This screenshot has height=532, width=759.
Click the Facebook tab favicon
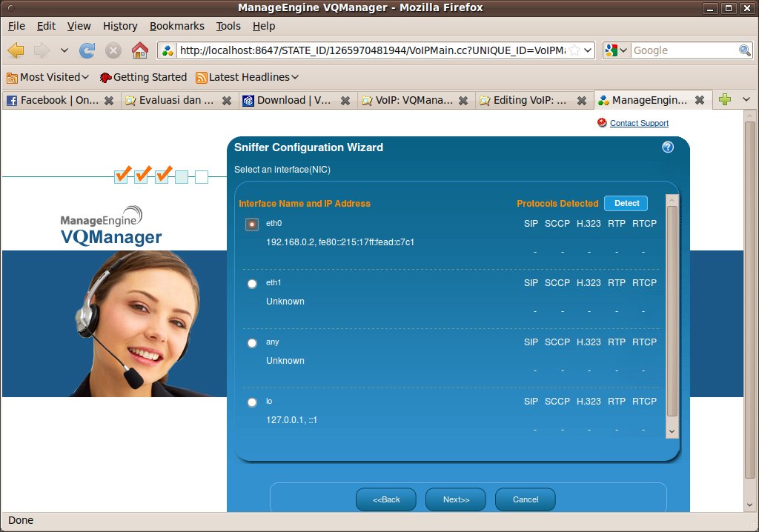tap(12, 100)
